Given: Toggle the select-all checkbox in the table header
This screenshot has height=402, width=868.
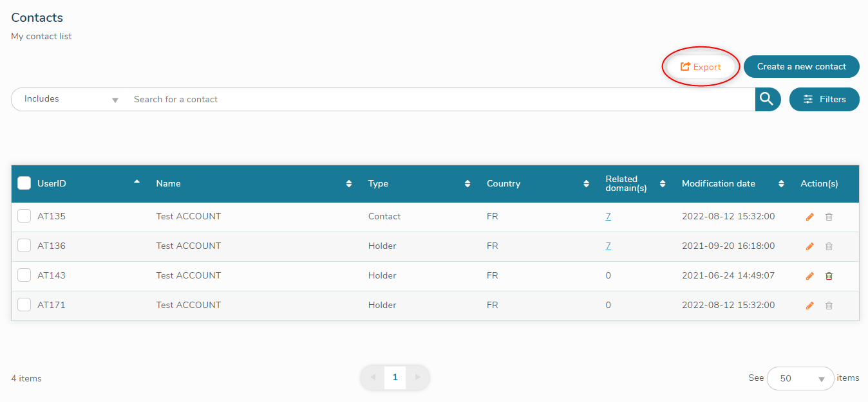Looking at the screenshot, I should pos(24,183).
